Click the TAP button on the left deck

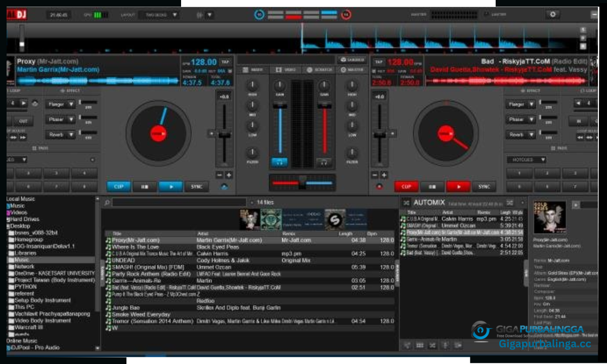click(225, 62)
